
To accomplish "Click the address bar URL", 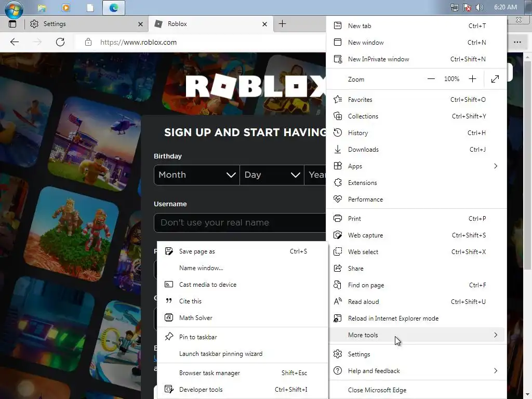I will click(x=138, y=43).
